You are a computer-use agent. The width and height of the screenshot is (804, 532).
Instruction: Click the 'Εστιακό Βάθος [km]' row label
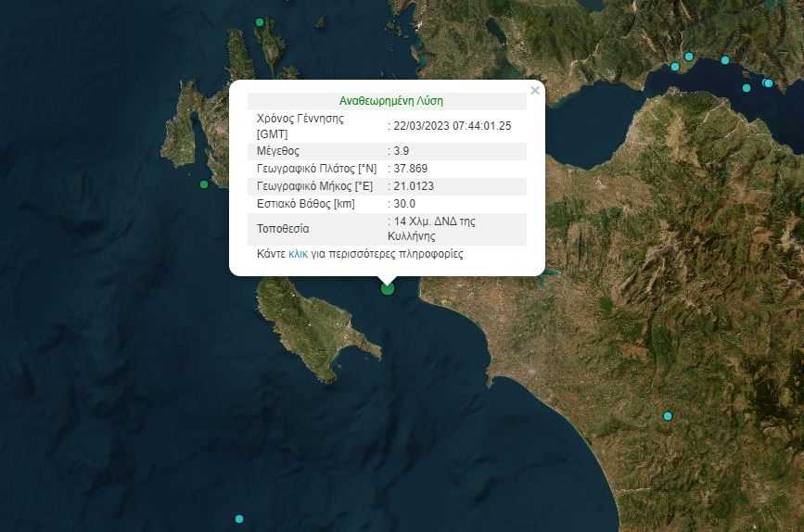click(x=304, y=203)
